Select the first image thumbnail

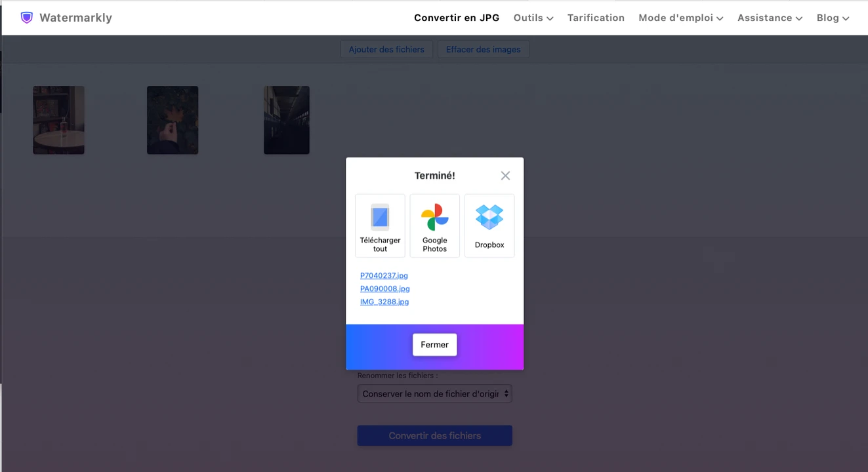(58, 120)
